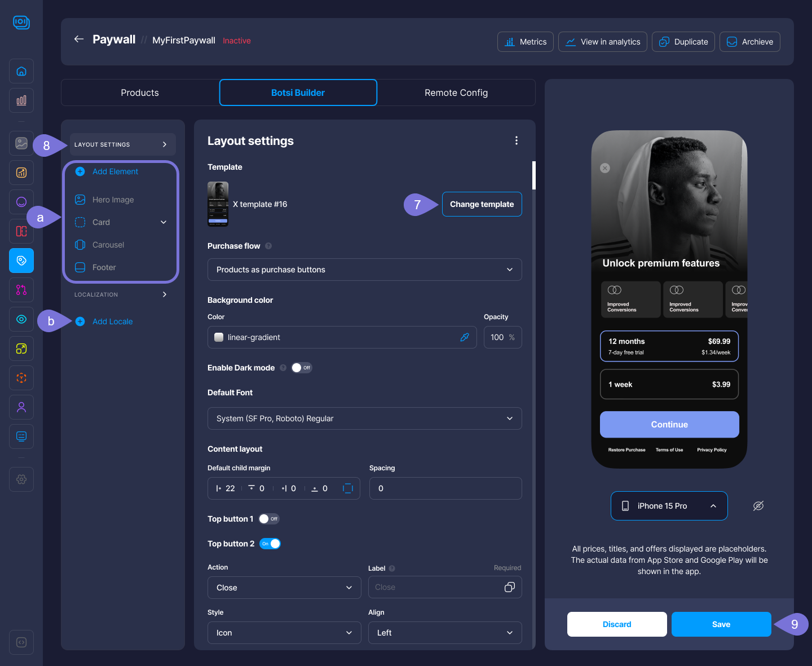Click the linear-gradient color swatch
812x666 pixels.
tap(219, 337)
